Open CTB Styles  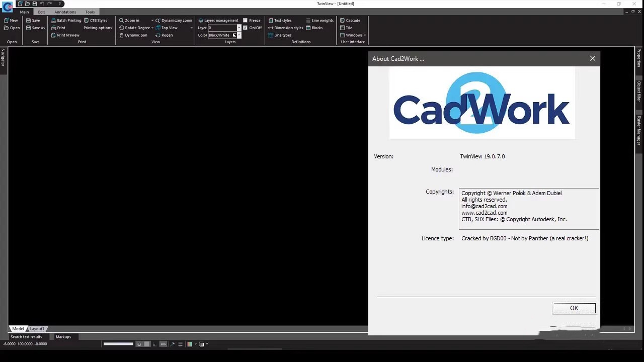[96, 21]
